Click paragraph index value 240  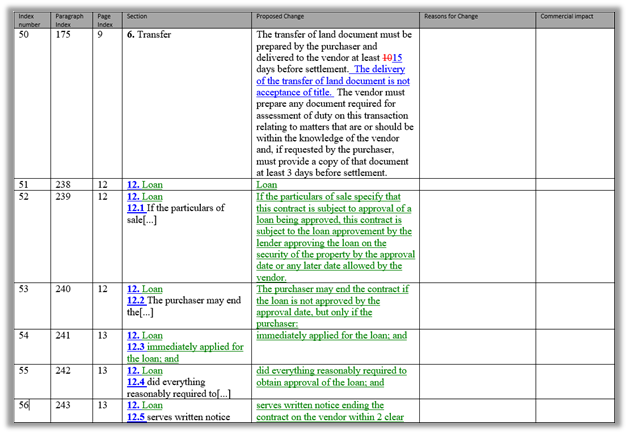[x=63, y=289]
